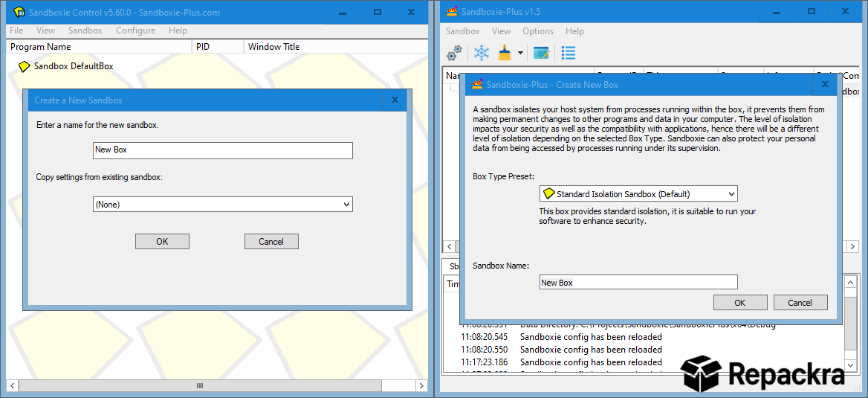Click the yellow Sandbox DefaultBox icon
868x398 pixels.
[x=25, y=66]
